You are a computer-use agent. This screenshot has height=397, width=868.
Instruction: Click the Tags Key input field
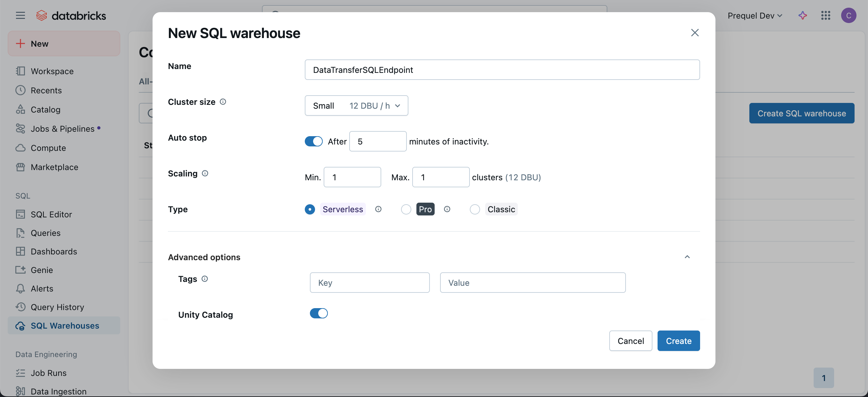[x=370, y=283]
